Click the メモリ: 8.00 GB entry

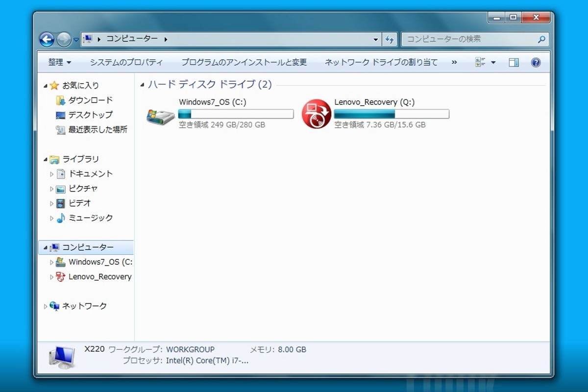tap(278, 349)
